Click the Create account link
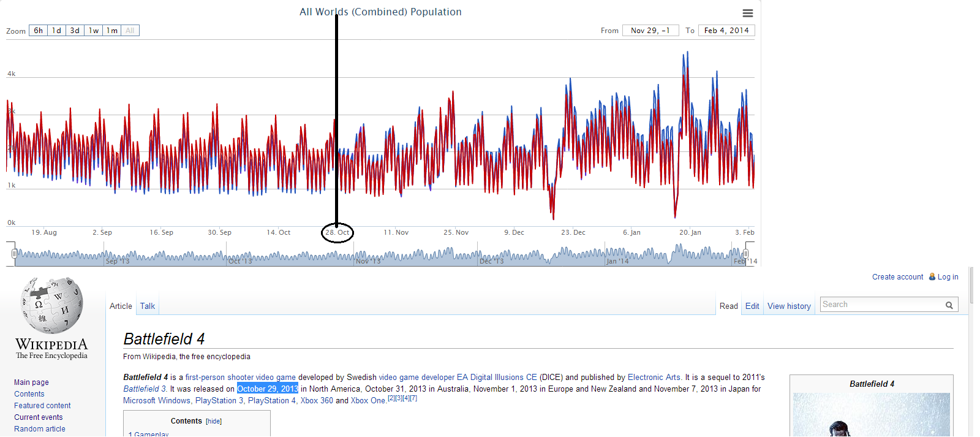 (897, 277)
